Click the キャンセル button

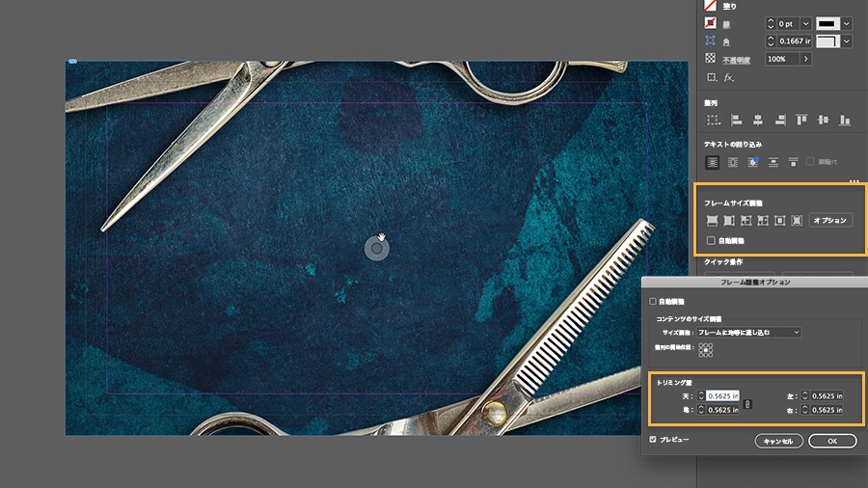(x=778, y=441)
